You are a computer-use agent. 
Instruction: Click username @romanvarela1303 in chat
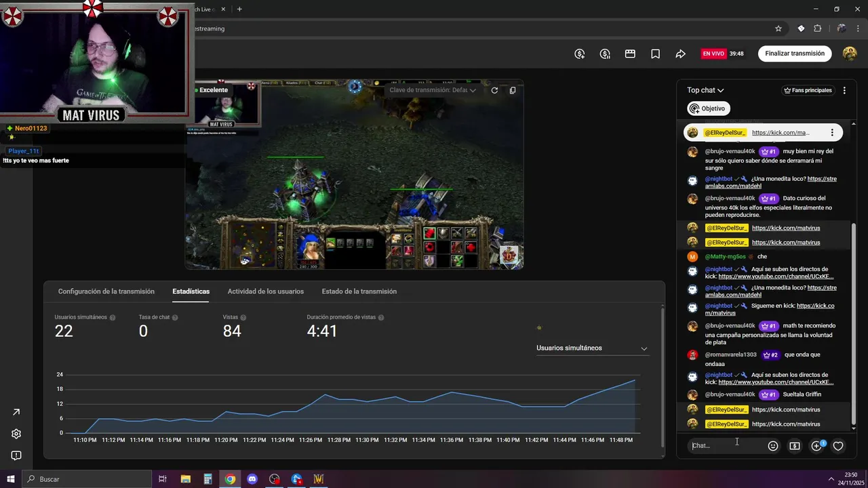point(730,355)
